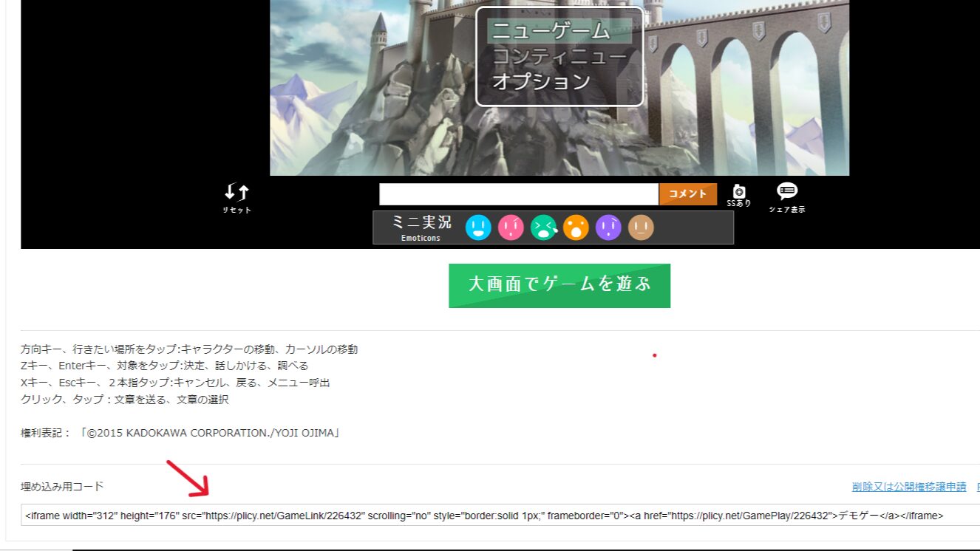Viewport: 980px width, 551px height.
Task: Select the blue emoticon in ミニ実況 bar
Action: (x=477, y=228)
